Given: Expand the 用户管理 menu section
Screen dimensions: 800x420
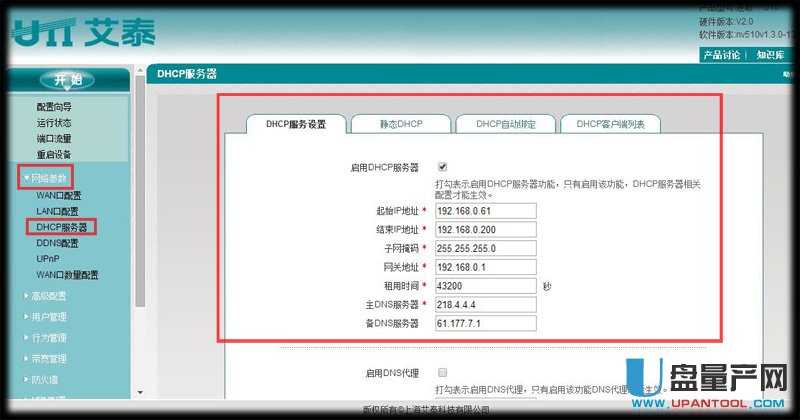Looking at the screenshot, I should [48, 317].
